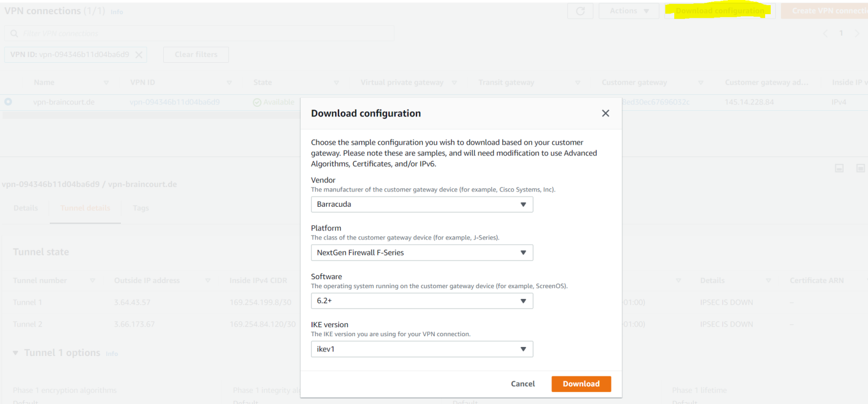Cancel the configuration download

pyautogui.click(x=522, y=384)
